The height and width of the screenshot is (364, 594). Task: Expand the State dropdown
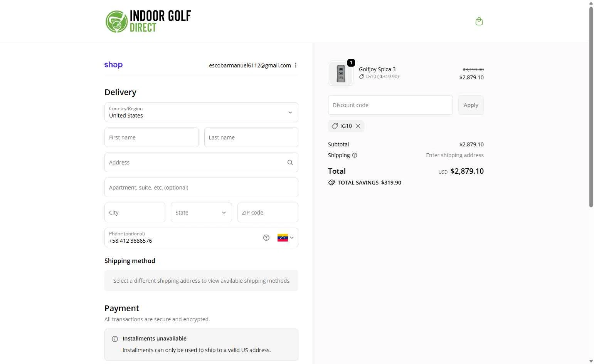[x=201, y=213]
